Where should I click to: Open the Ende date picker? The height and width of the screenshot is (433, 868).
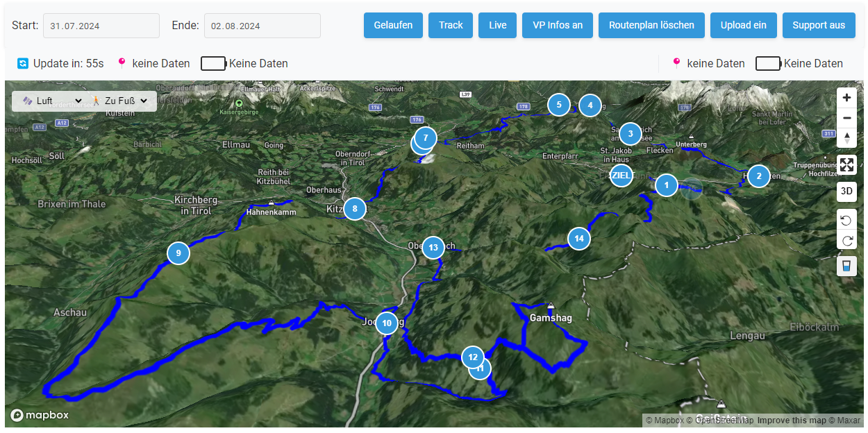click(x=262, y=26)
